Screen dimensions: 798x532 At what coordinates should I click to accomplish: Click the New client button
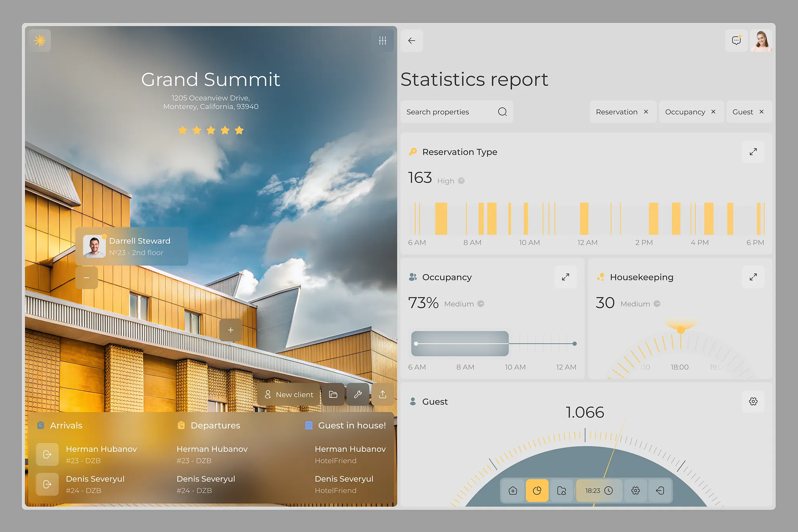pos(288,395)
